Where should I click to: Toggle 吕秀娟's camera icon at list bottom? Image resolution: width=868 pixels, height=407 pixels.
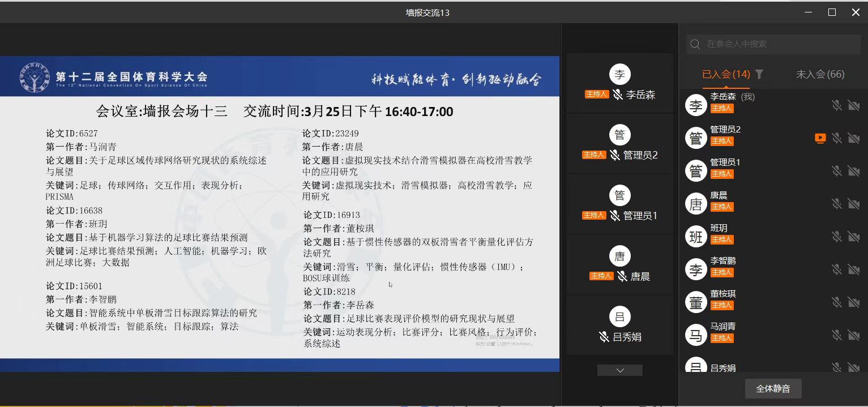point(854,367)
